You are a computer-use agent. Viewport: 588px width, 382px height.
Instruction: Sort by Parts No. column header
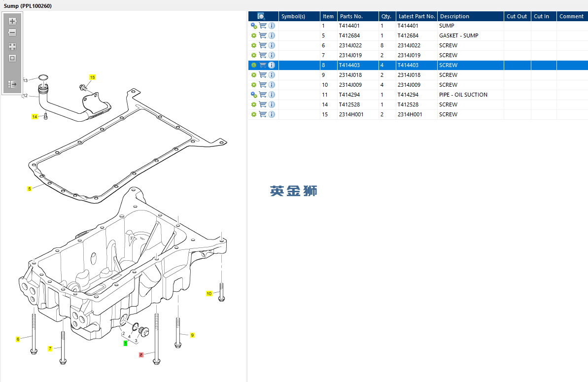tap(358, 16)
